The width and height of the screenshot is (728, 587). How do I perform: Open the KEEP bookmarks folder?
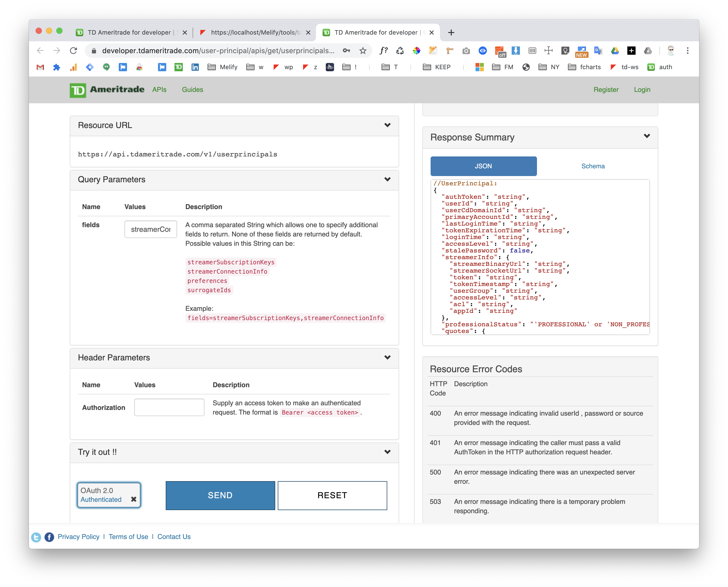pos(437,67)
